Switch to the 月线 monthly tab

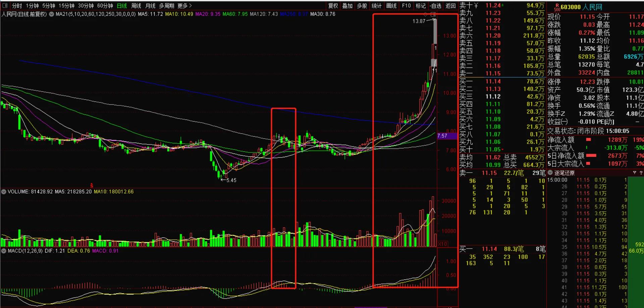(x=150, y=6)
